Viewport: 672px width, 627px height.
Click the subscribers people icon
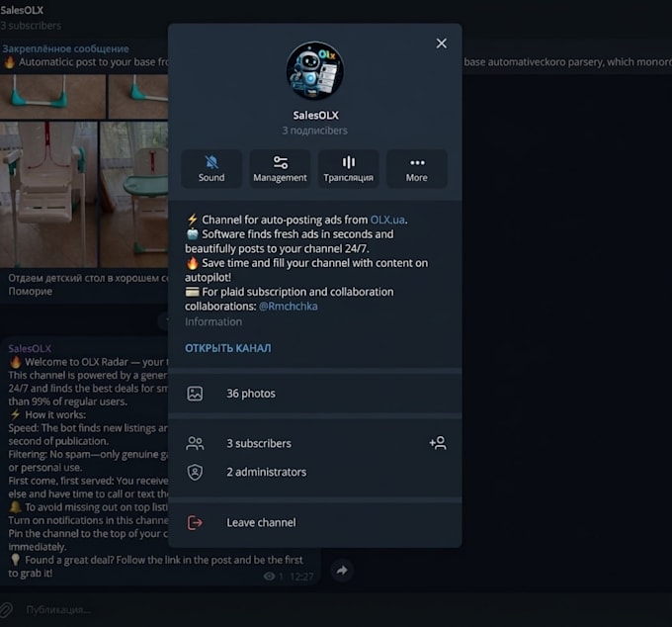(195, 443)
